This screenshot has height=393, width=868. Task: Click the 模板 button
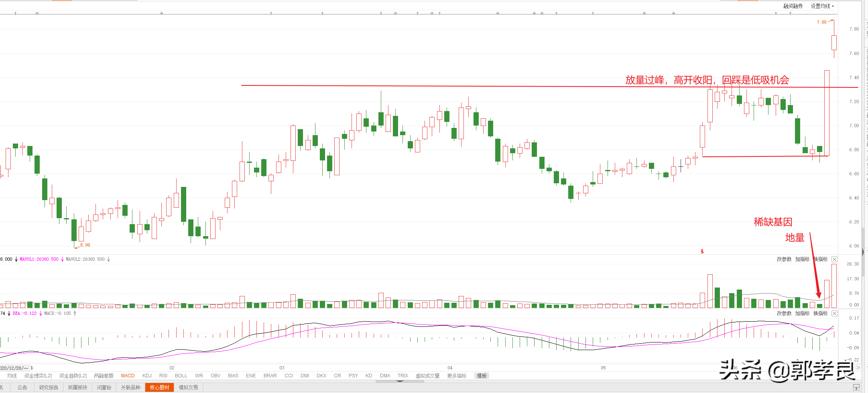[482, 376]
